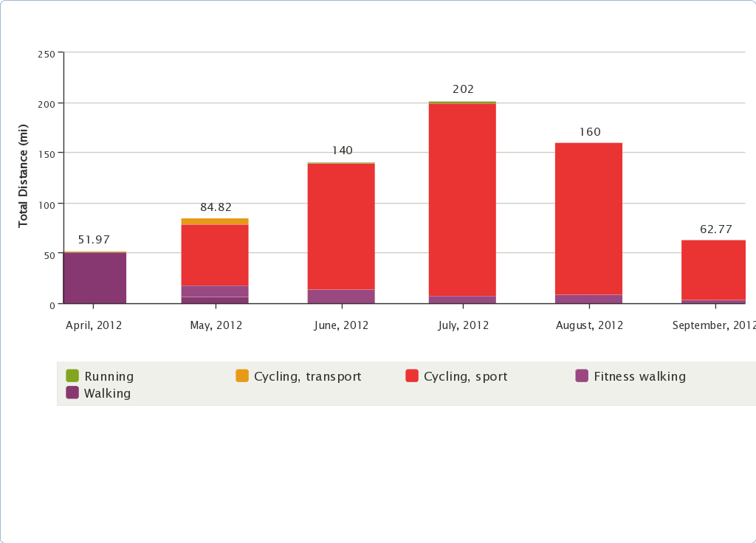
Task: Click the purple segment at June bar base
Action: click(x=341, y=297)
